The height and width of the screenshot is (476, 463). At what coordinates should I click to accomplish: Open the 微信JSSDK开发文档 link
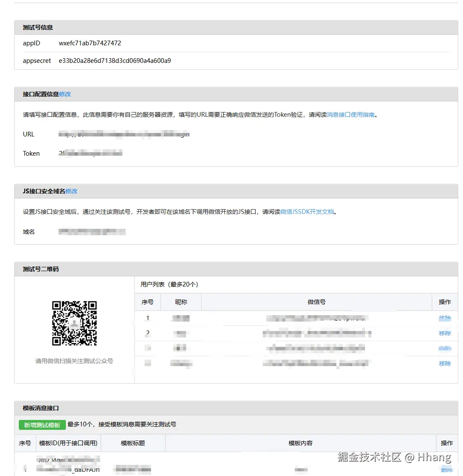pyautogui.click(x=307, y=212)
